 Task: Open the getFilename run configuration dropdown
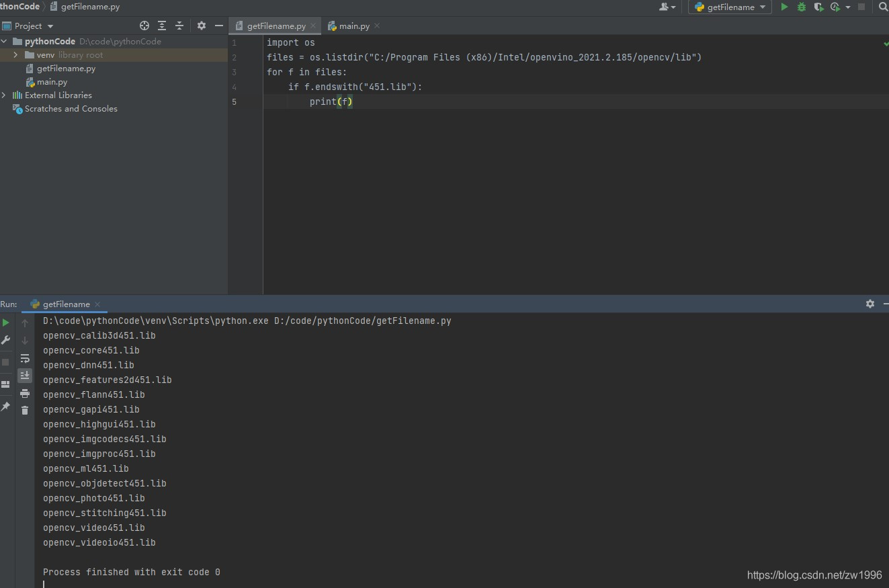[730, 7]
